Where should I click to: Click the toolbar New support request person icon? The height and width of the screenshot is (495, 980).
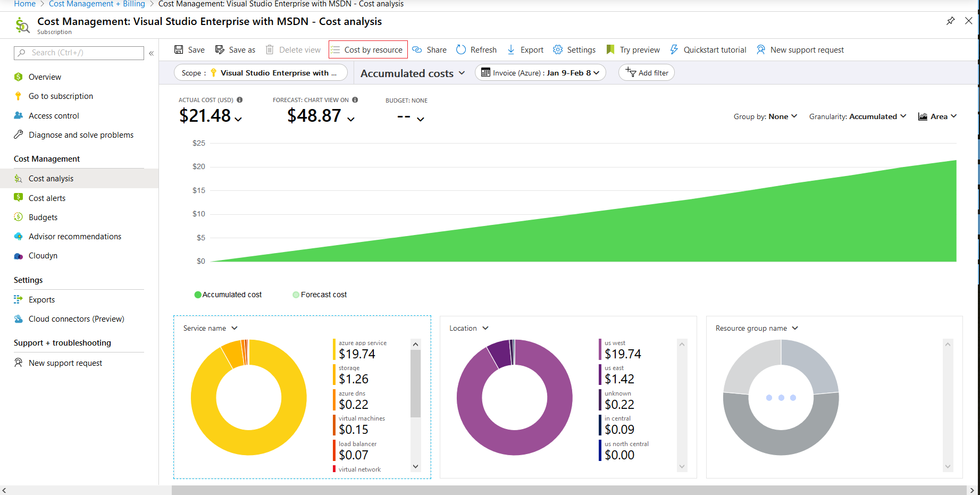[x=761, y=49]
